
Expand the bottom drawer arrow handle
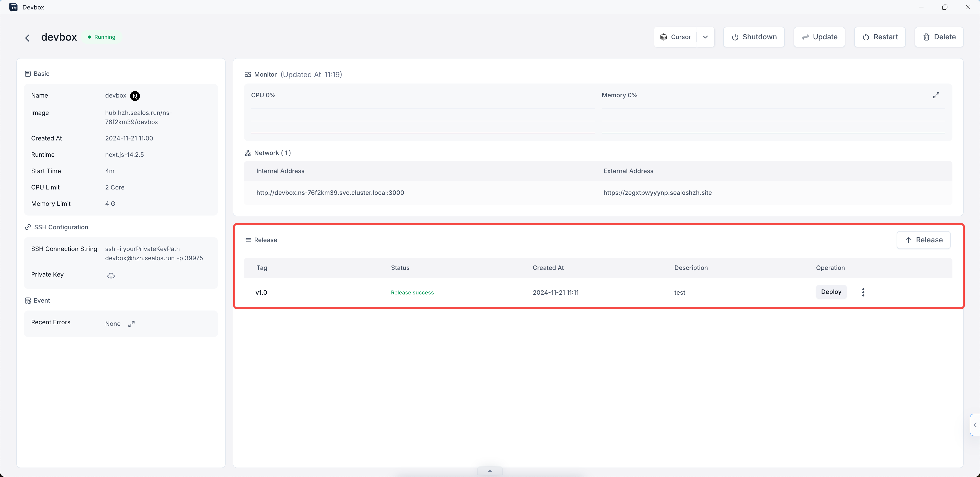pos(490,471)
